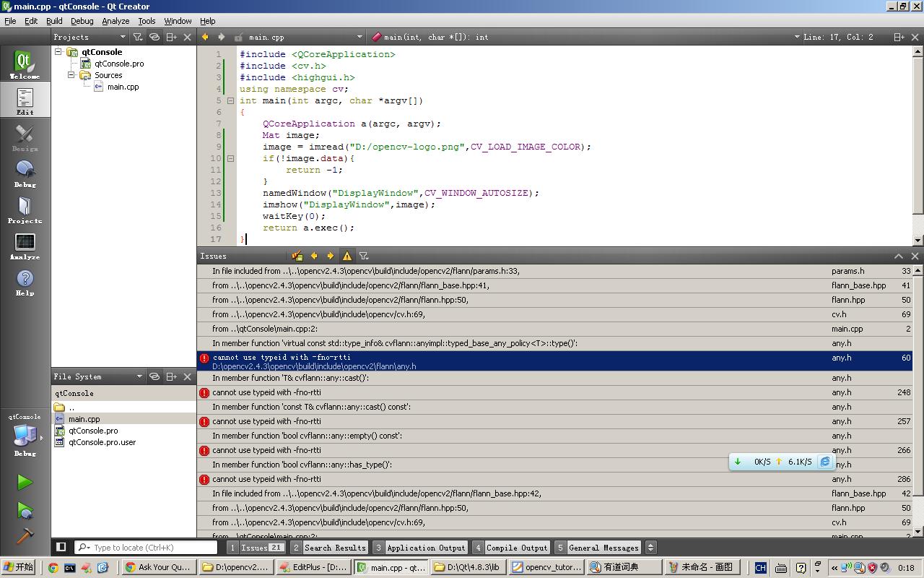Open output panes selector arrows
The image size is (924, 578).
coord(650,548)
